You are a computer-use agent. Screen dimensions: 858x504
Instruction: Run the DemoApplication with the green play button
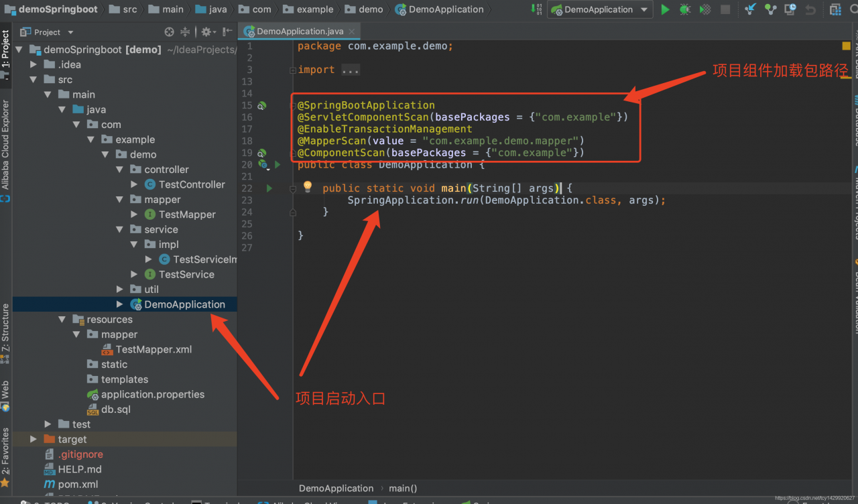click(x=666, y=9)
